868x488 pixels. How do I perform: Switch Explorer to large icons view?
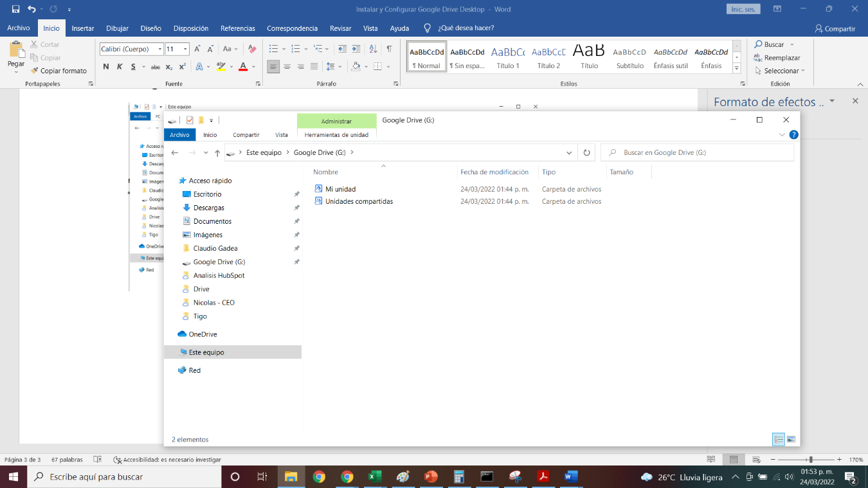(791, 439)
